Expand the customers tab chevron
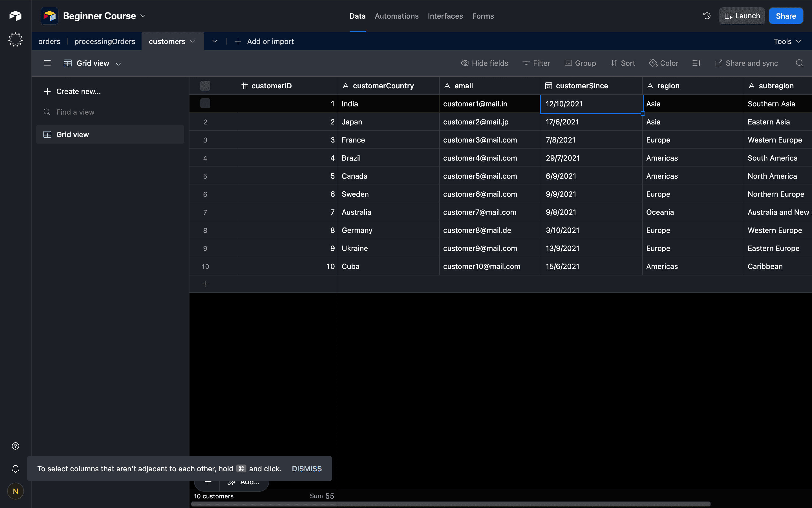The height and width of the screenshot is (508, 812). point(192,41)
